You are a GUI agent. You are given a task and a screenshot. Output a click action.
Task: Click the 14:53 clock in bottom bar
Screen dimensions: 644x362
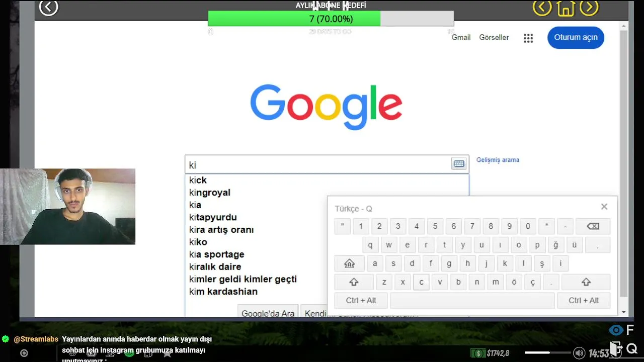(x=599, y=353)
